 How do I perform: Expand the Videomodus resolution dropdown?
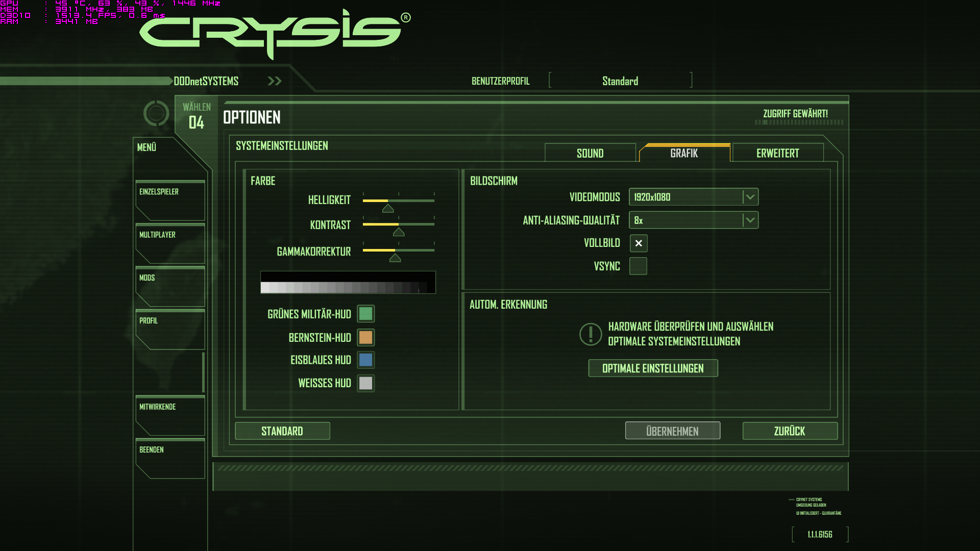pyautogui.click(x=750, y=197)
